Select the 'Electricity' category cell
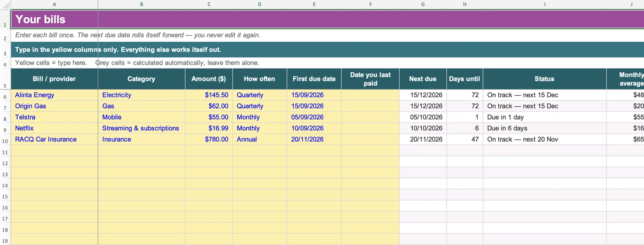 [x=141, y=95]
